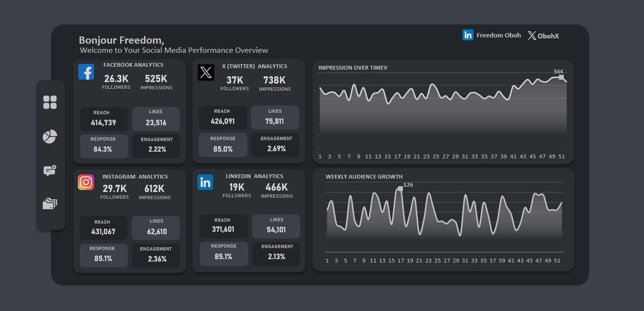
Task: Select the Twitter Reach 426,091 tile
Action: coord(223,118)
